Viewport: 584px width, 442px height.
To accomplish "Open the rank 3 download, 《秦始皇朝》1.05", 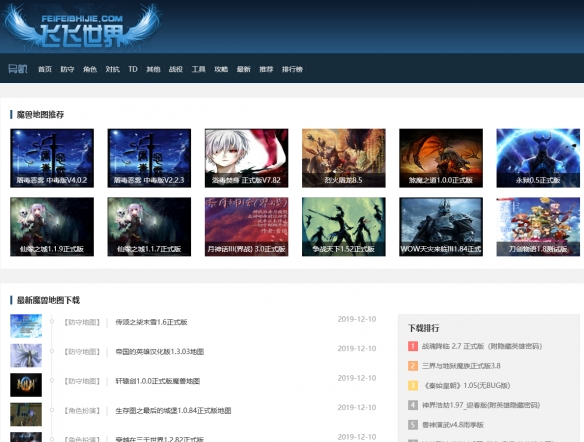I will click(x=466, y=385).
